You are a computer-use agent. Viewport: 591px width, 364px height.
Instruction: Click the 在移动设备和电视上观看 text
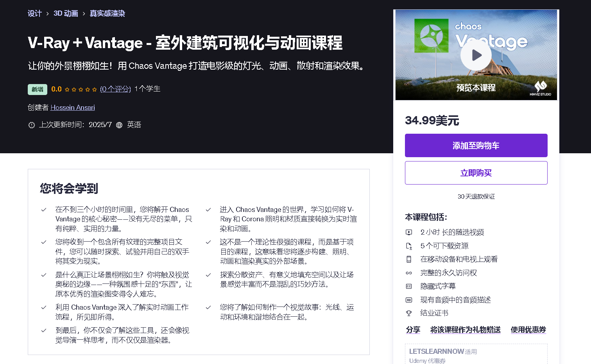pos(459,259)
